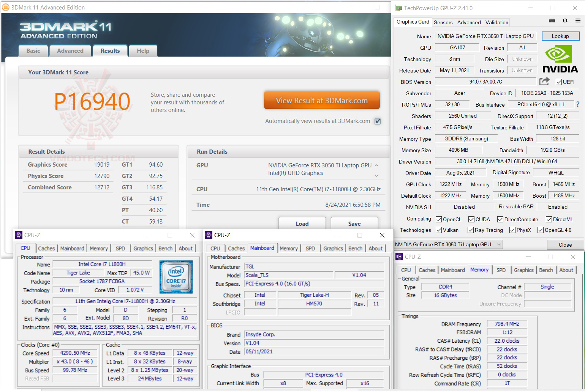Click the BIOS Version field in GPU-Z
Screen dimensions: 585x392
(486, 82)
